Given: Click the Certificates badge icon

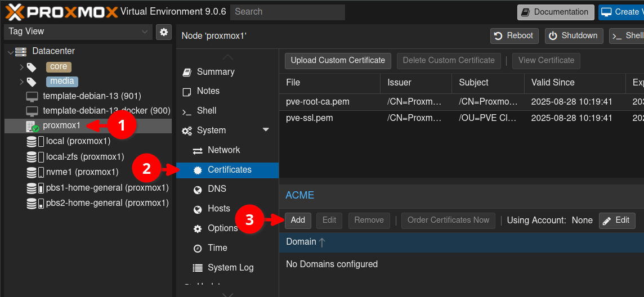Looking at the screenshot, I should [198, 170].
